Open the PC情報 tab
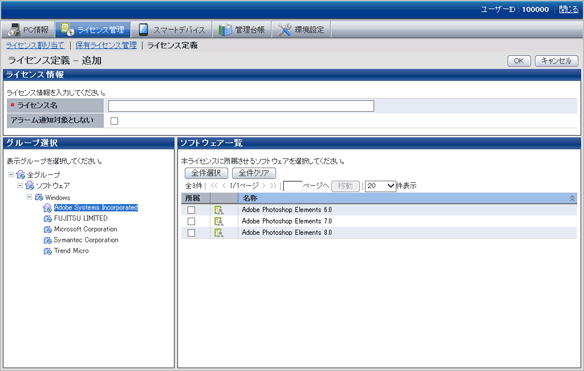 pyautogui.click(x=28, y=29)
